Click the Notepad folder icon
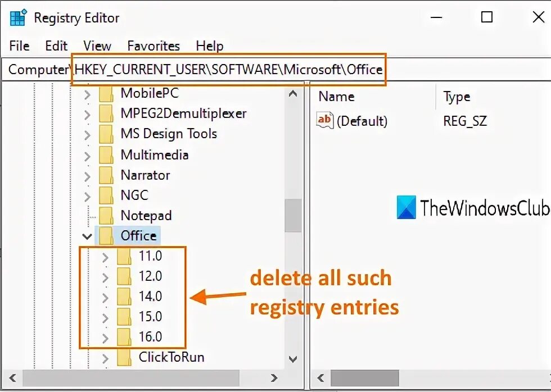The width and height of the screenshot is (551, 392). pyautogui.click(x=106, y=216)
